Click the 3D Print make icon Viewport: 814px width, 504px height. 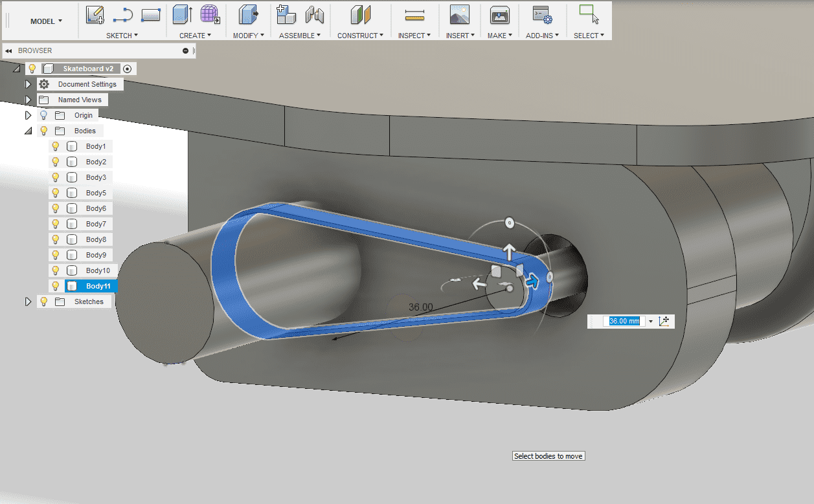pos(500,15)
